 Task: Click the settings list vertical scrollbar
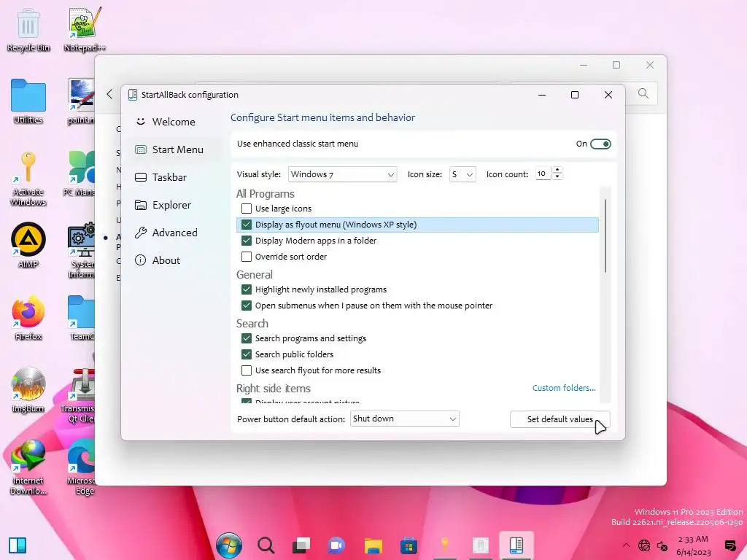click(x=605, y=236)
